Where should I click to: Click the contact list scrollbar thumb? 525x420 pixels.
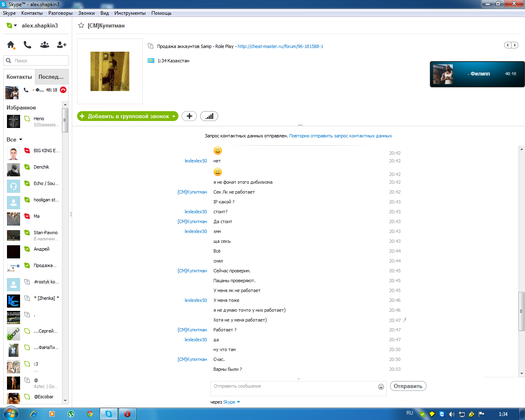tap(65, 120)
